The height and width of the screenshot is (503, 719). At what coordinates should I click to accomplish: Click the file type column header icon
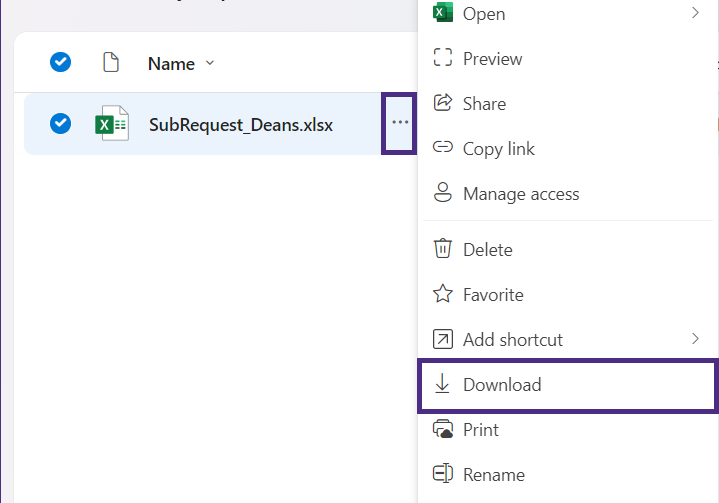click(112, 63)
